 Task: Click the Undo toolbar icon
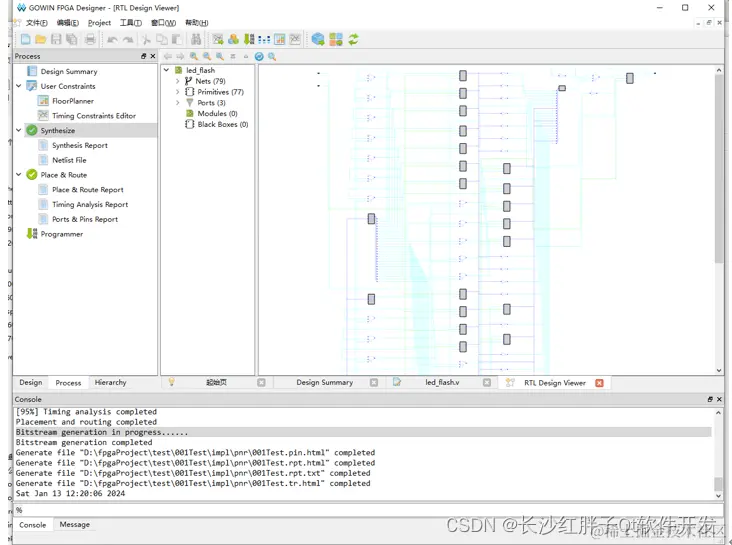[x=112, y=40]
